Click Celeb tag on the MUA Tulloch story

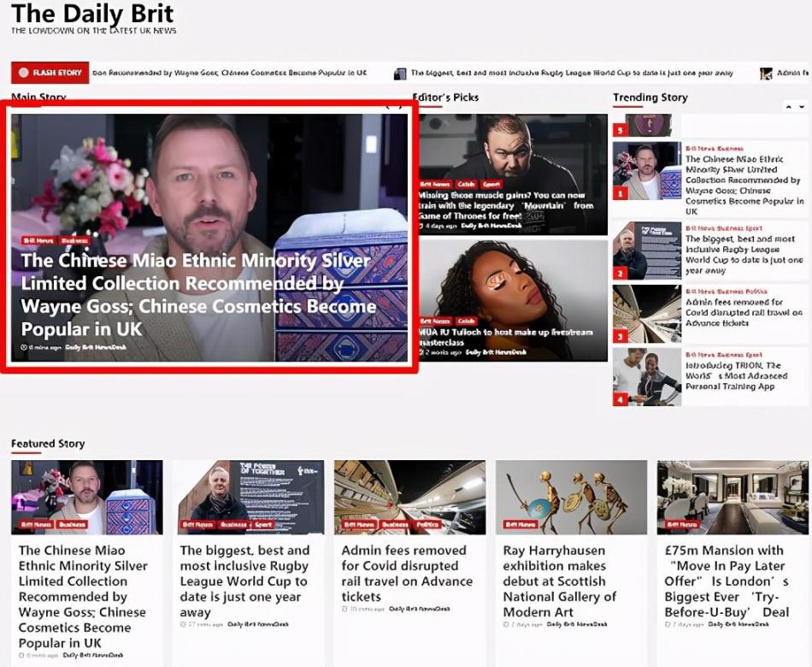pos(466,321)
